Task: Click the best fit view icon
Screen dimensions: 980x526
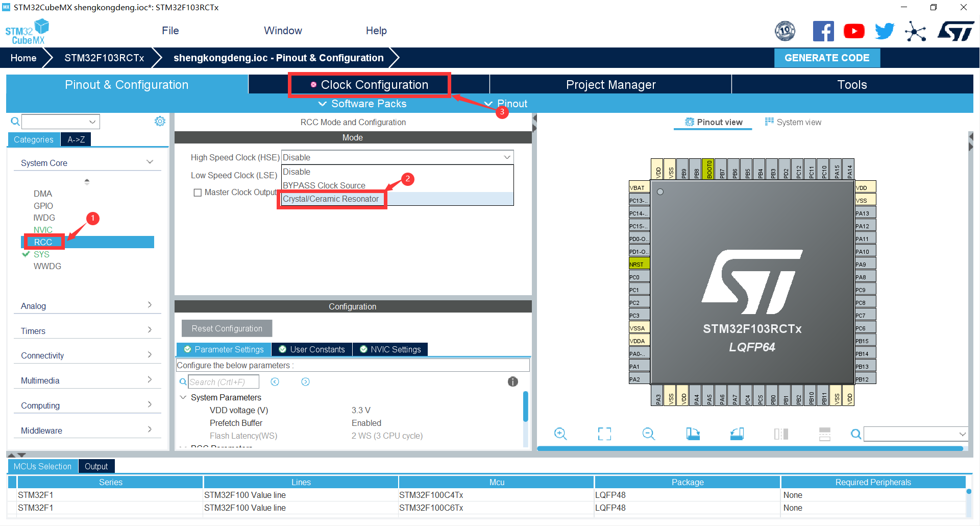Action: tap(604, 434)
